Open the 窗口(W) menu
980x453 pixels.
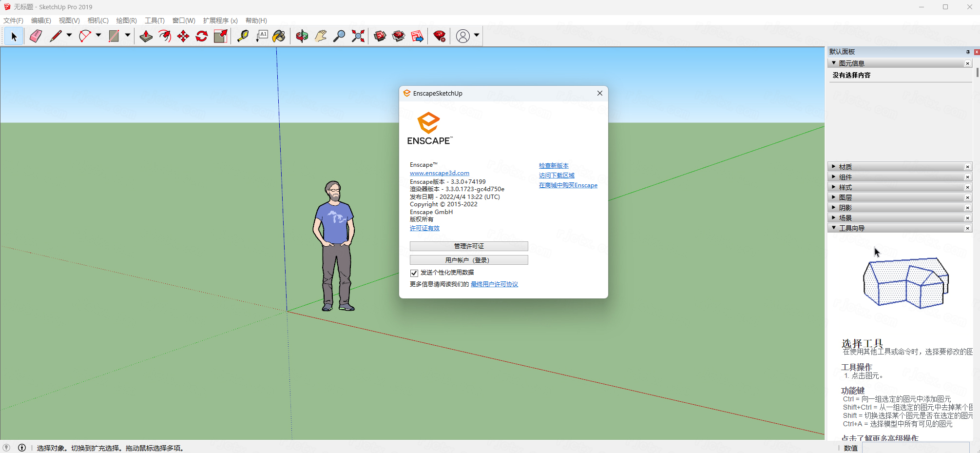[x=184, y=20]
